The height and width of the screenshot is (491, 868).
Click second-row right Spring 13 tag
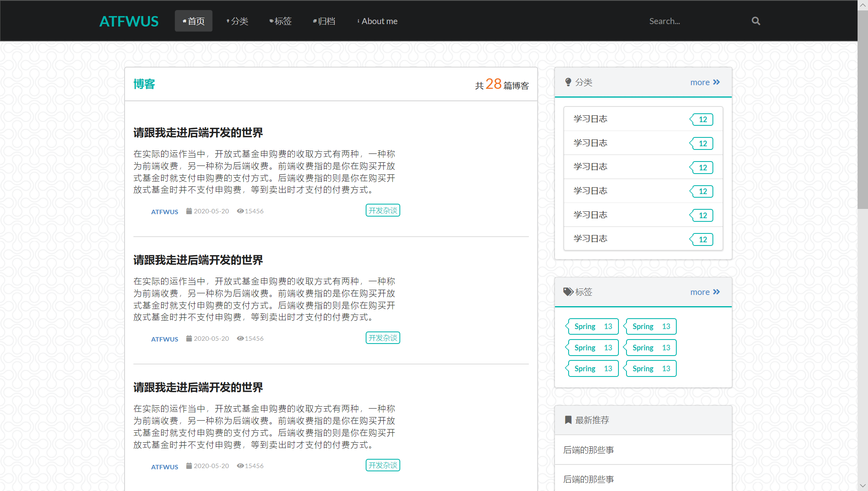[x=650, y=348]
